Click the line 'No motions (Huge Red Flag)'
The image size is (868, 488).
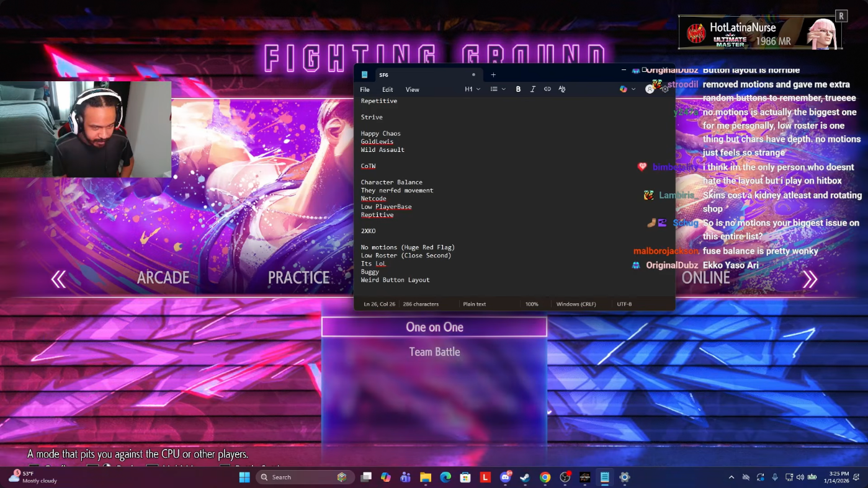point(408,247)
